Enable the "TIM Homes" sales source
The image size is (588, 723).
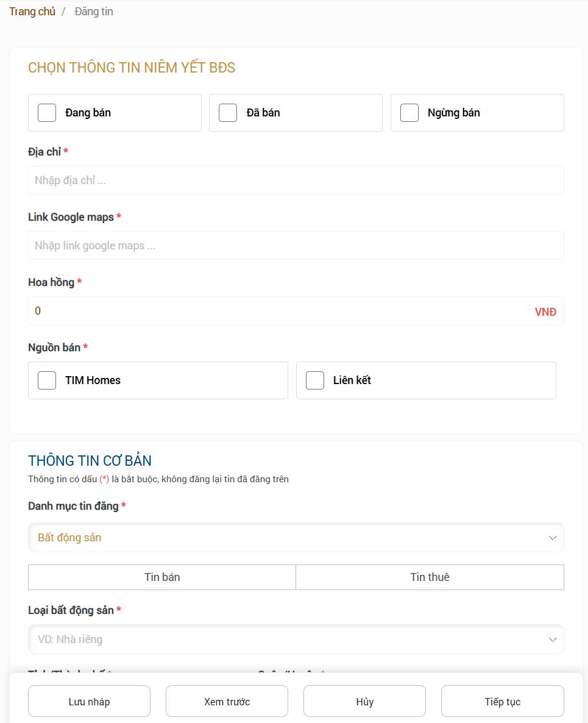[47, 380]
